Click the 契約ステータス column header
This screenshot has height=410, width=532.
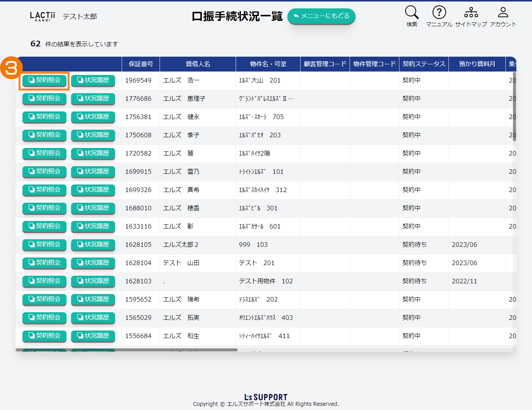[424, 64]
